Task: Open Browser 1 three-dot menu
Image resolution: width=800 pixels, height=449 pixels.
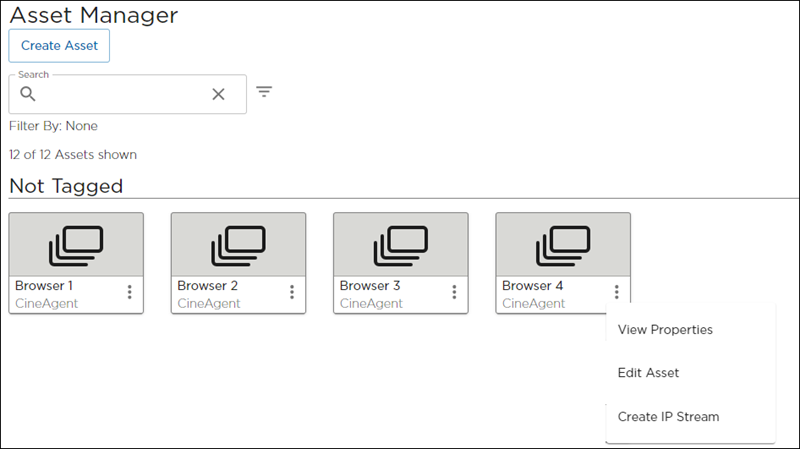Action: click(x=130, y=292)
